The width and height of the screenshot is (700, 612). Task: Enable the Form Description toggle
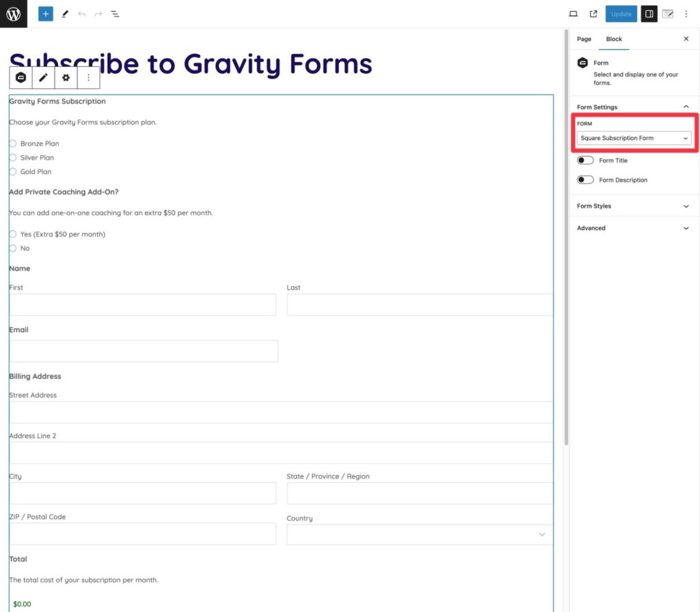585,180
